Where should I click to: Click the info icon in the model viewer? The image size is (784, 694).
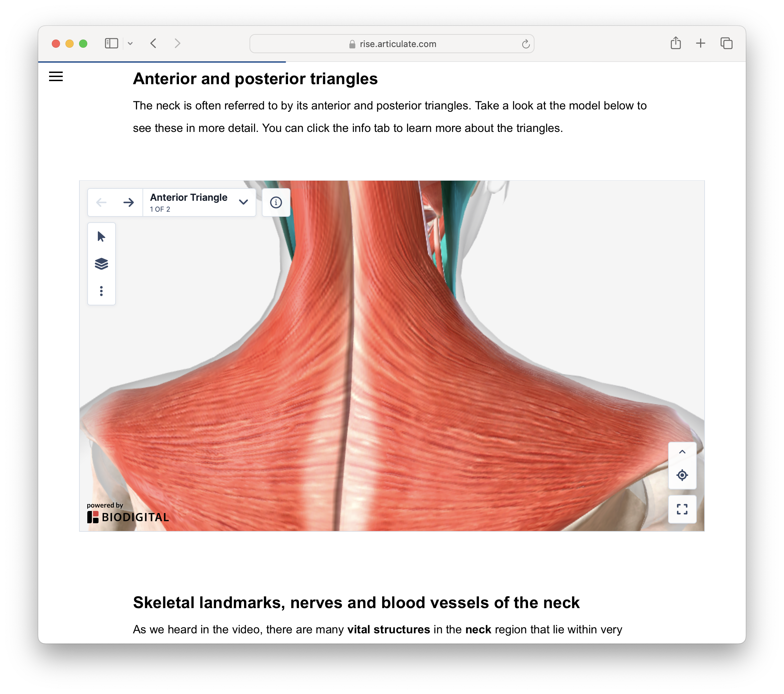(276, 202)
